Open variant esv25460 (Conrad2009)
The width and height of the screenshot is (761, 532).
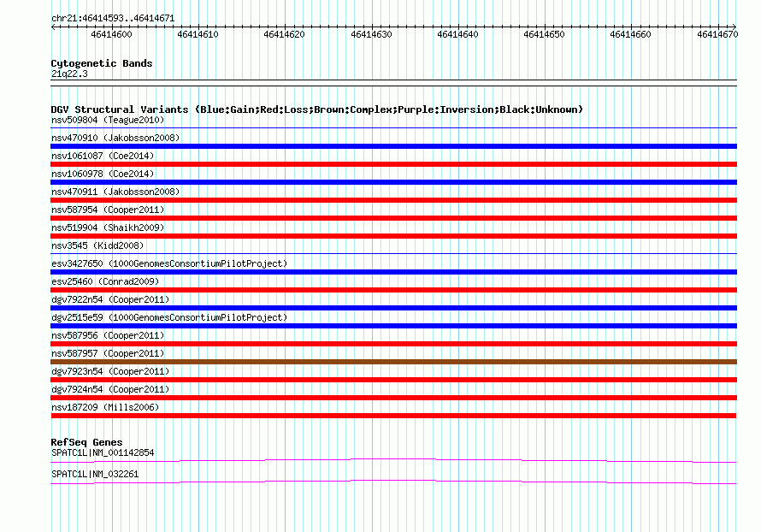pyautogui.click(x=105, y=281)
